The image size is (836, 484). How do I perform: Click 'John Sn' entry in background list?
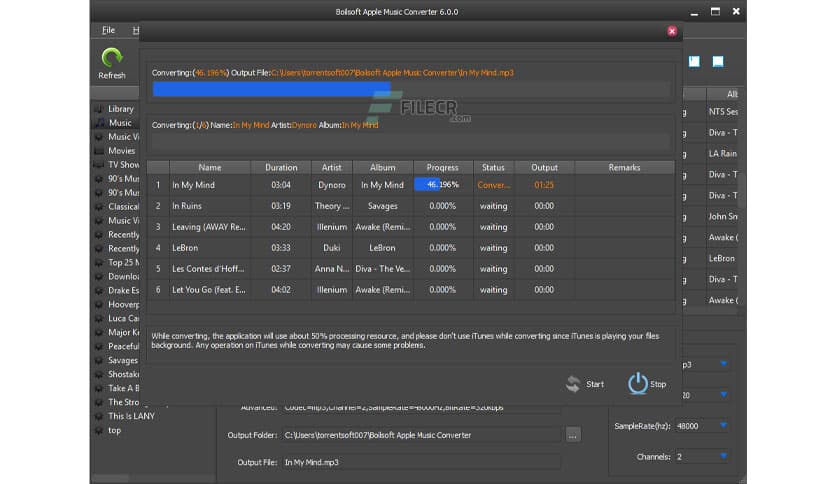(x=723, y=216)
